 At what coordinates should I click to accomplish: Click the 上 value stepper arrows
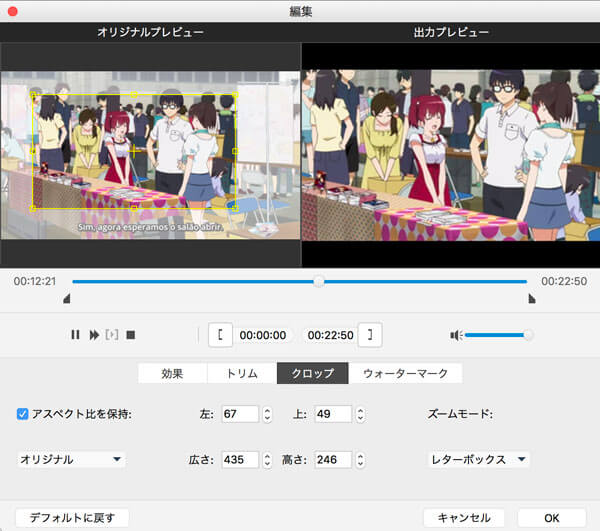[x=360, y=414]
